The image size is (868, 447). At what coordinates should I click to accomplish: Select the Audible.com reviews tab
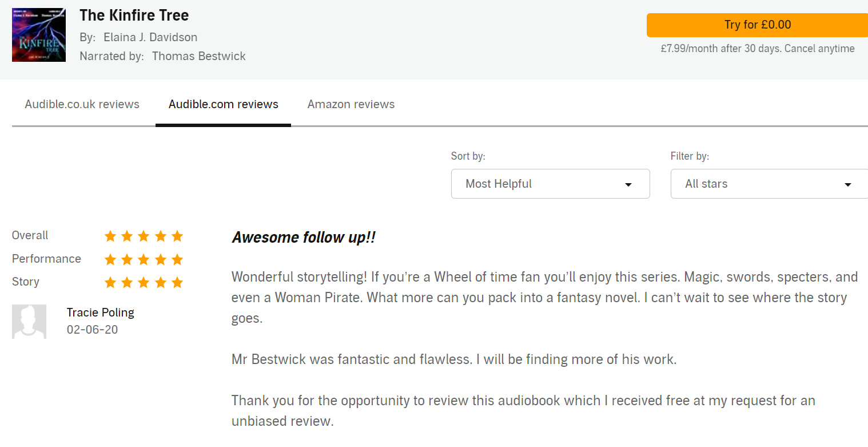[x=224, y=104]
